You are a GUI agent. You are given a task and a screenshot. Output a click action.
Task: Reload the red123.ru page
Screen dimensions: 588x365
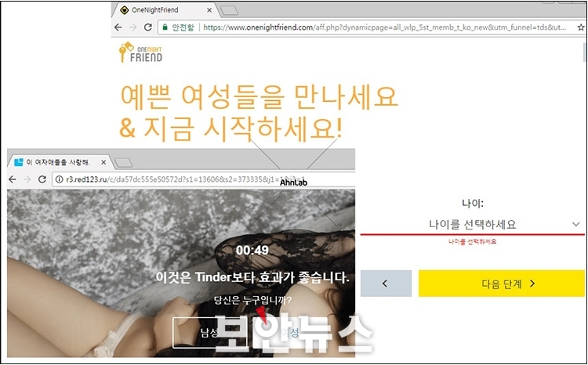[x=42, y=179]
